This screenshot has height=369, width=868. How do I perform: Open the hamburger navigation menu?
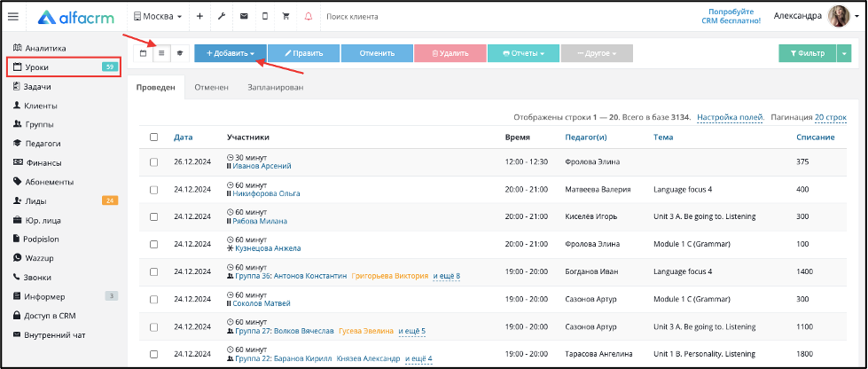point(12,17)
